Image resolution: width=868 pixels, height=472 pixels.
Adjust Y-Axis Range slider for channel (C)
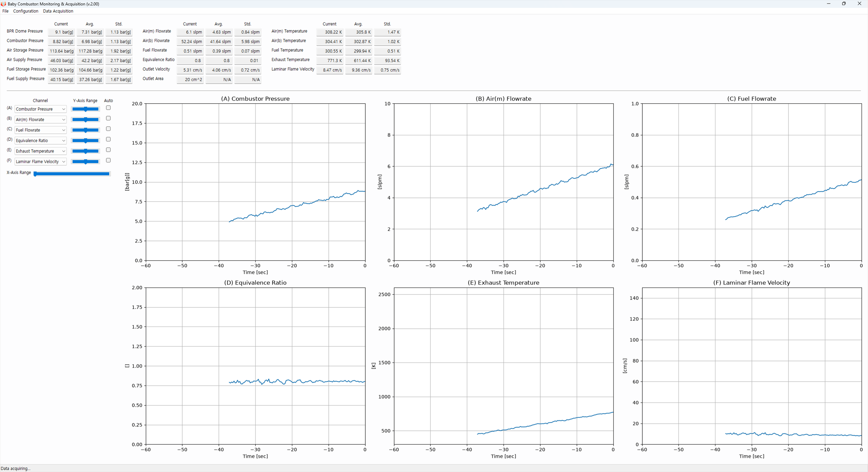[85, 130]
